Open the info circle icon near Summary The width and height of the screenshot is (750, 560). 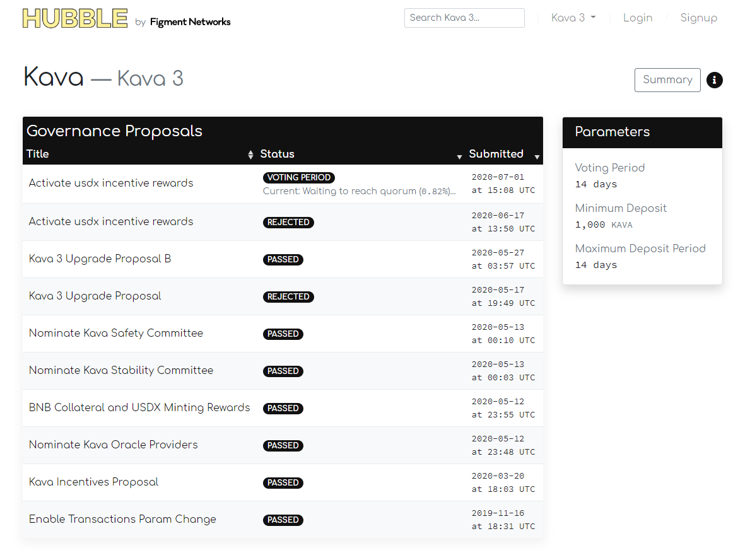(714, 80)
